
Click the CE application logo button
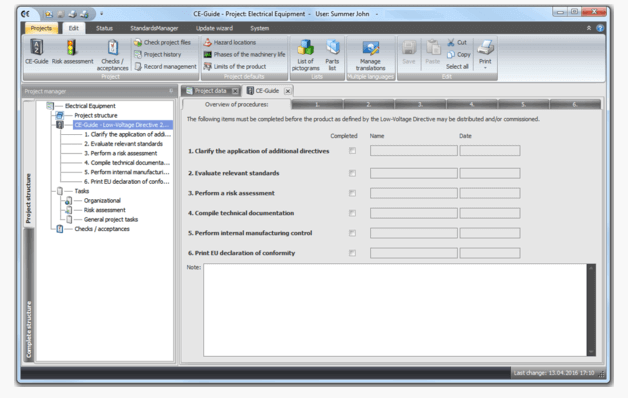pyautogui.click(x=26, y=14)
